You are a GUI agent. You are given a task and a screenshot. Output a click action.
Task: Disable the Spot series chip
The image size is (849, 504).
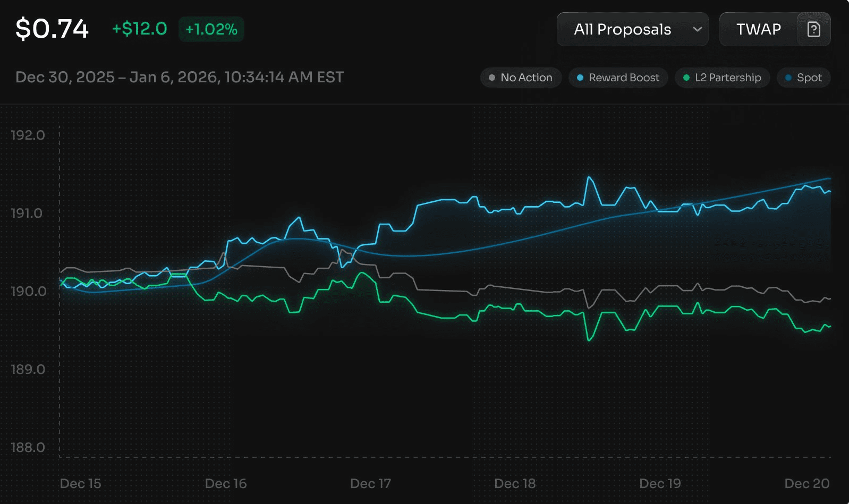[803, 78]
